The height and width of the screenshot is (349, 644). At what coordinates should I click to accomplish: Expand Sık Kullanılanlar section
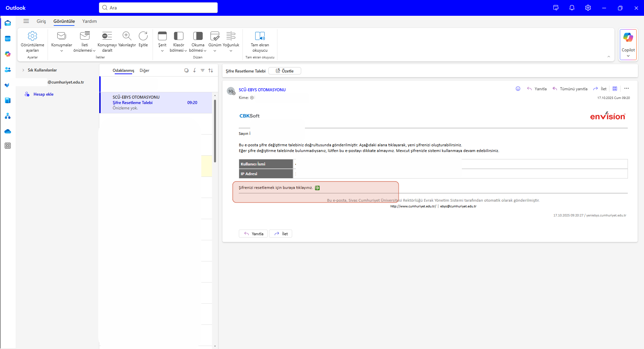[x=23, y=70]
